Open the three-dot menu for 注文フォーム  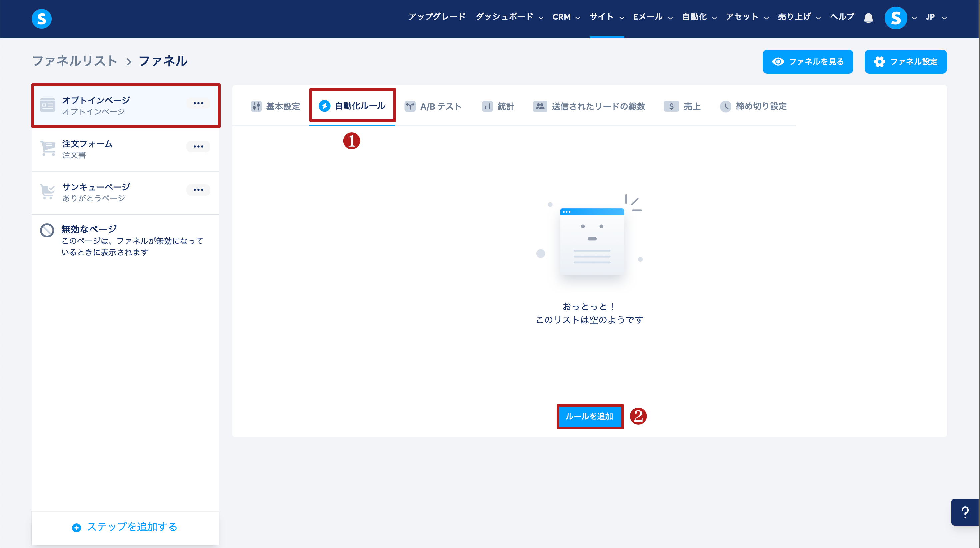pos(198,147)
